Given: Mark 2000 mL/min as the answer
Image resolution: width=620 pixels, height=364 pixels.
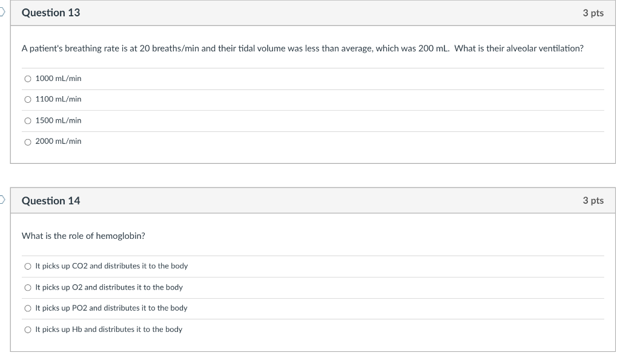Looking at the screenshot, I should [28, 142].
